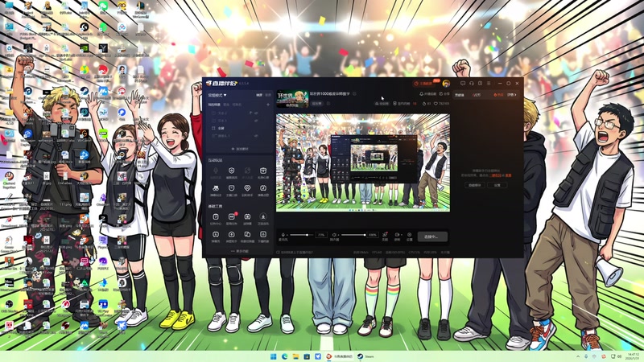Toggle eye icon on top source row
This screenshot has height=362, width=644.
click(256, 113)
